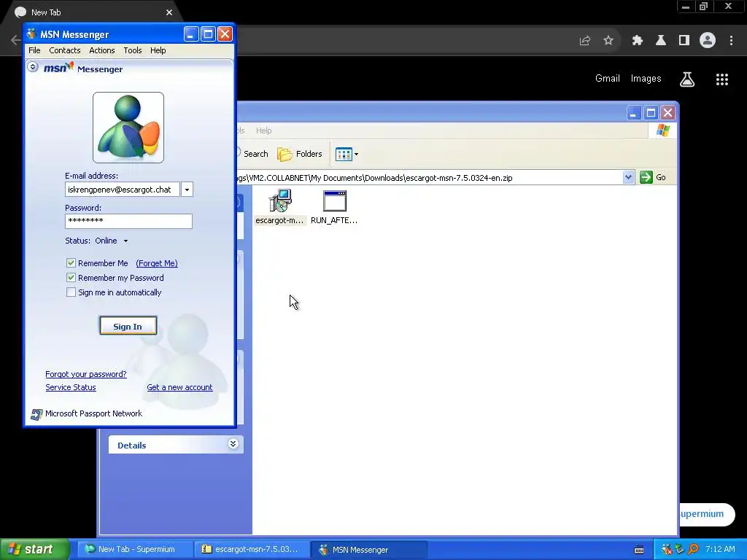Click the E-mail address input field
This screenshot has width=747, height=560.
point(123,190)
